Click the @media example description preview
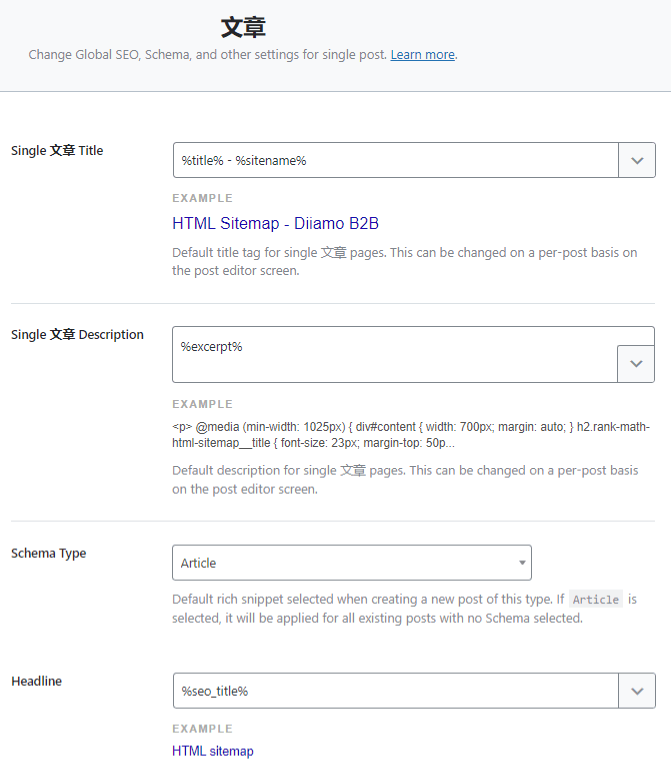671x778 pixels. [410, 434]
